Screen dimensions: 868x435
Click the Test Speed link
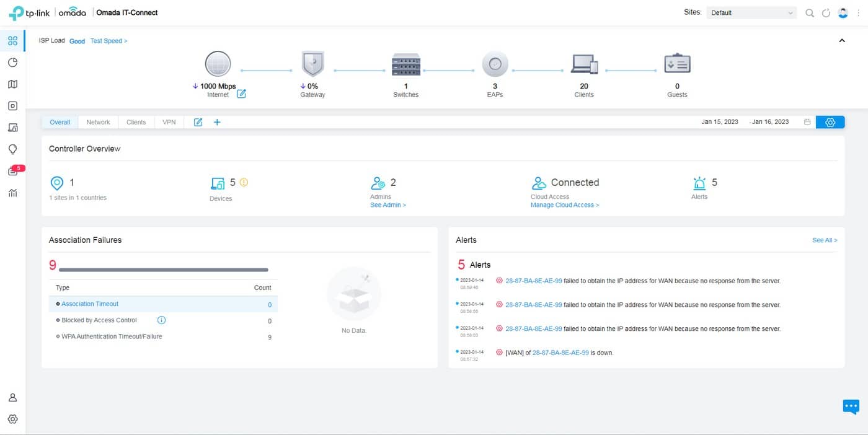coord(108,41)
